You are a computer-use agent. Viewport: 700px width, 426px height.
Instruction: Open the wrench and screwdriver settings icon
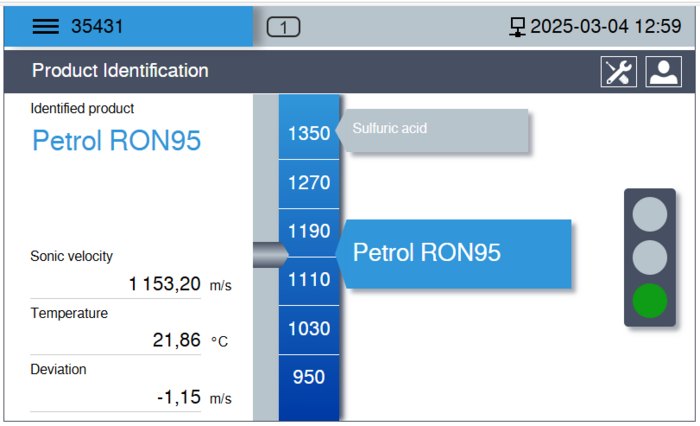click(618, 72)
